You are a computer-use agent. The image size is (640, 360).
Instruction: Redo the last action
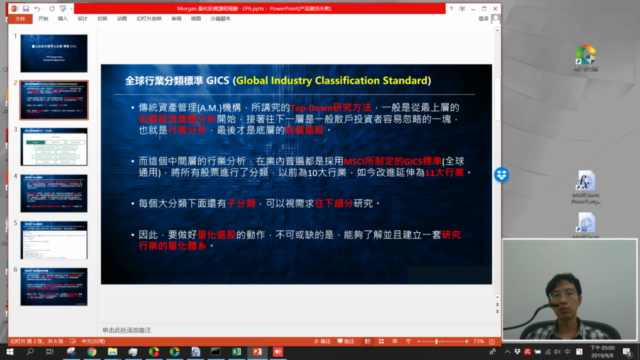[x=52, y=8]
